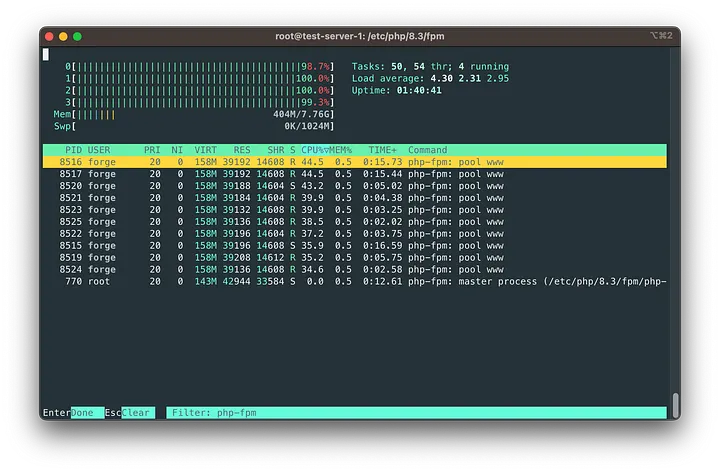
Task: Sort by the TIME+ column header
Action: [x=382, y=150]
